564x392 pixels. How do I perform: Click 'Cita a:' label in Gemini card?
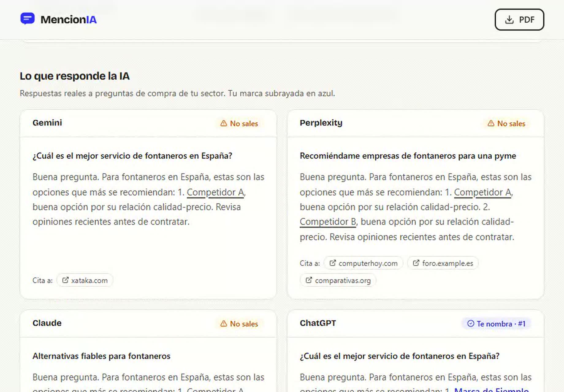(43, 281)
